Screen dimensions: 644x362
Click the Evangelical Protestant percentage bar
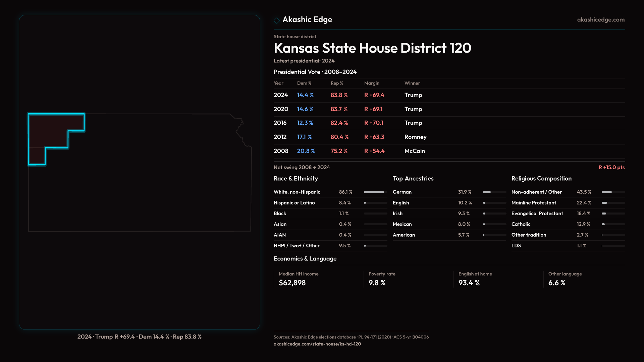pos(613,214)
